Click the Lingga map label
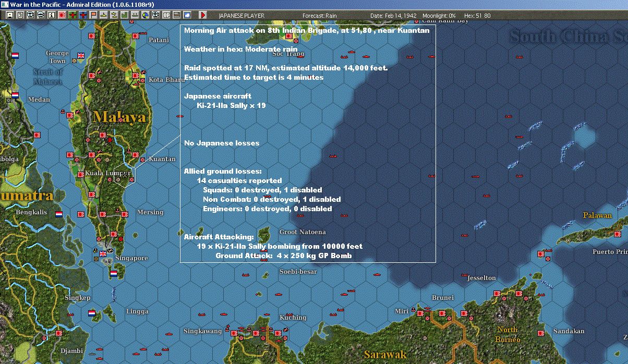 coord(137,311)
